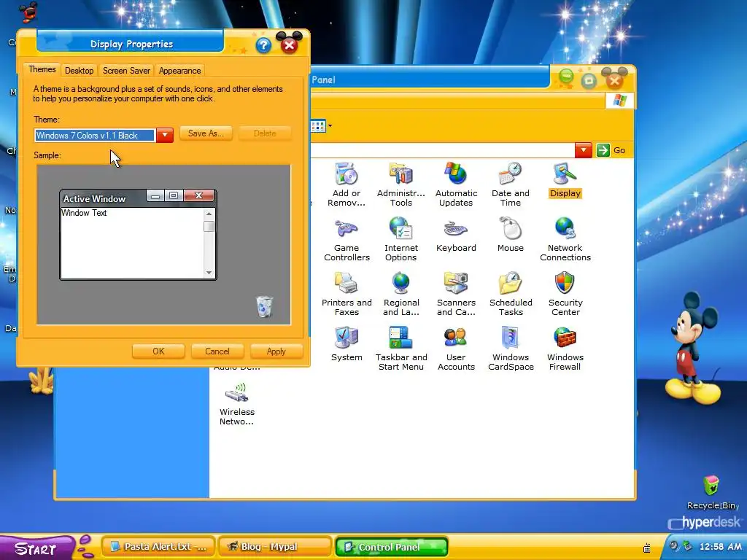Image resolution: width=747 pixels, height=560 pixels.
Task: Open Game Controllers icon
Action: click(x=347, y=238)
